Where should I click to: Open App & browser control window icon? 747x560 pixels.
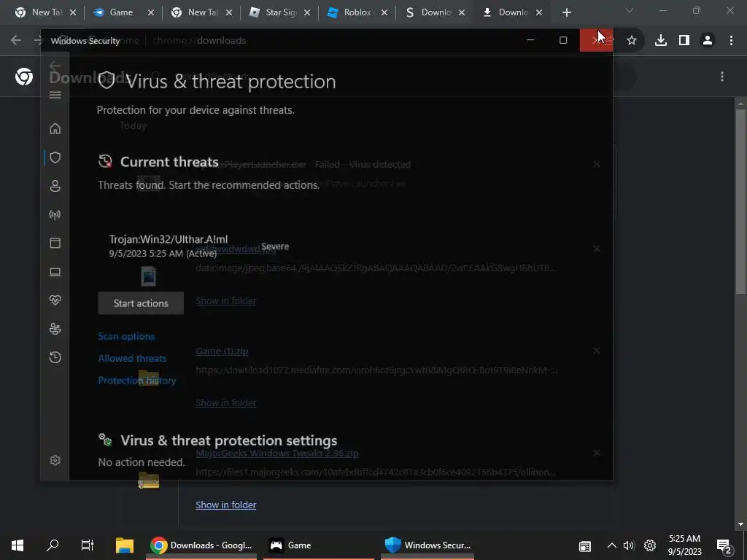pyautogui.click(x=55, y=243)
